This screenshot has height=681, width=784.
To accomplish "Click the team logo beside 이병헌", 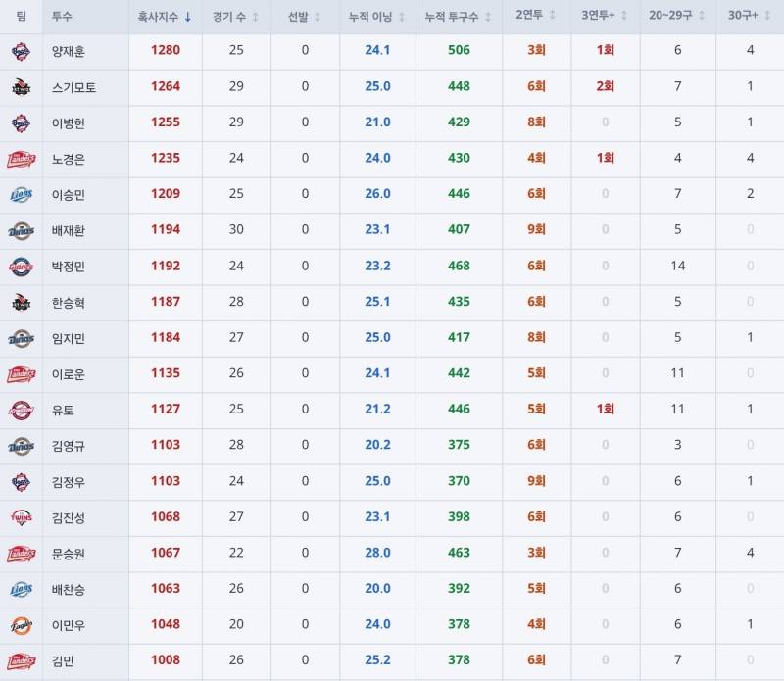I will [21, 123].
